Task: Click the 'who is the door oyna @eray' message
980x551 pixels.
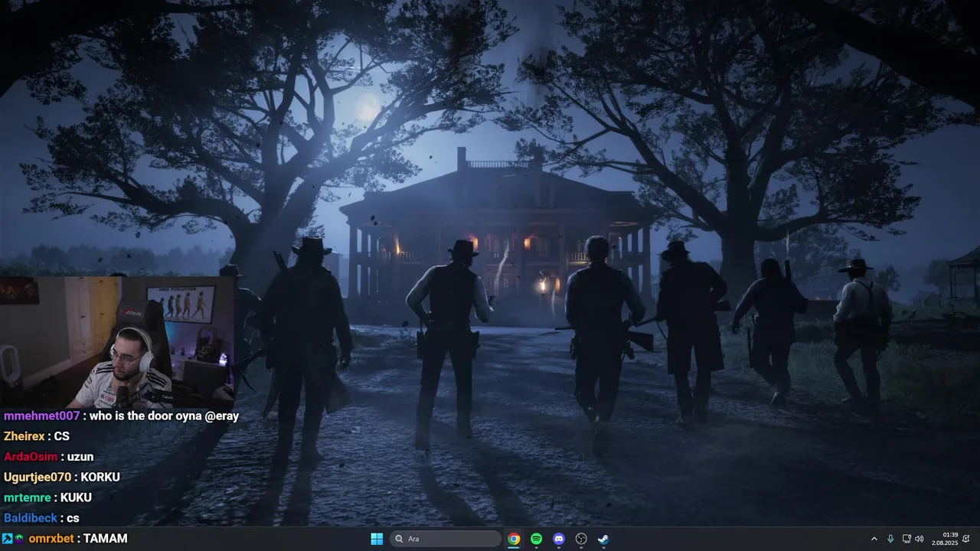Action: 164,416
